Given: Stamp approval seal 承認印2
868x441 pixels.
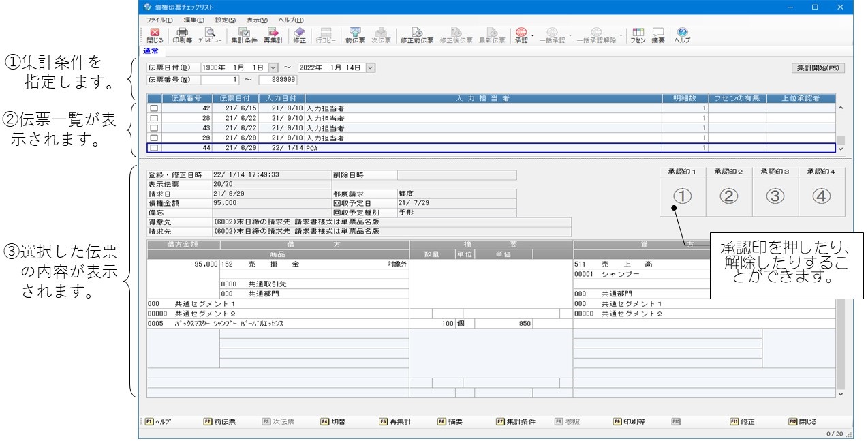Looking at the screenshot, I should (728, 196).
